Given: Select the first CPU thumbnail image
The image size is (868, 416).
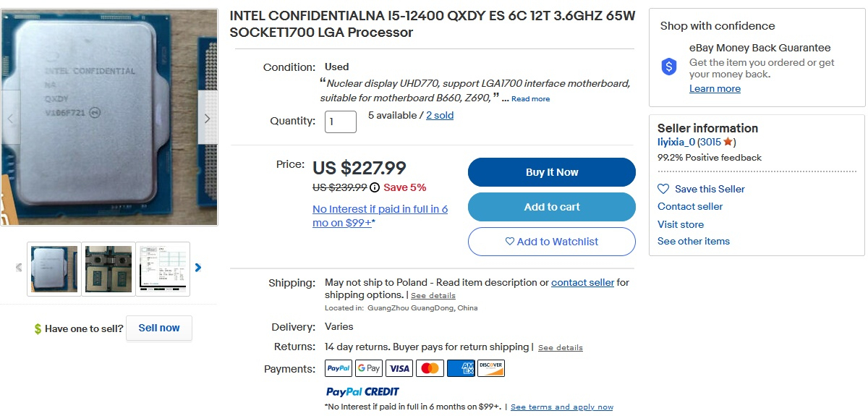Looking at the screenshot, I should point(54,268).
